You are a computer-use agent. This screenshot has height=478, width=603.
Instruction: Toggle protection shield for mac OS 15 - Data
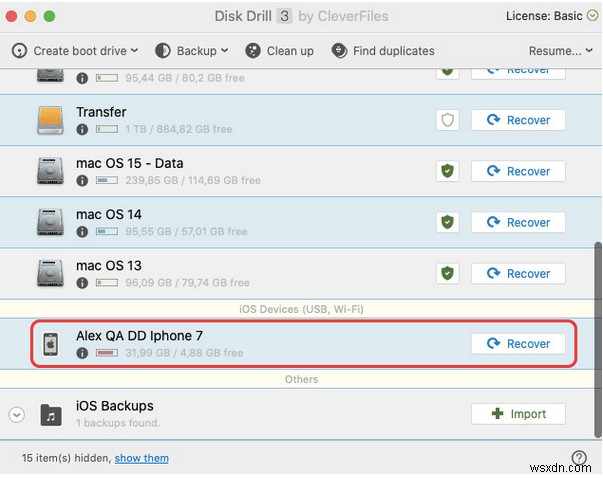click(x=447, y=171)
